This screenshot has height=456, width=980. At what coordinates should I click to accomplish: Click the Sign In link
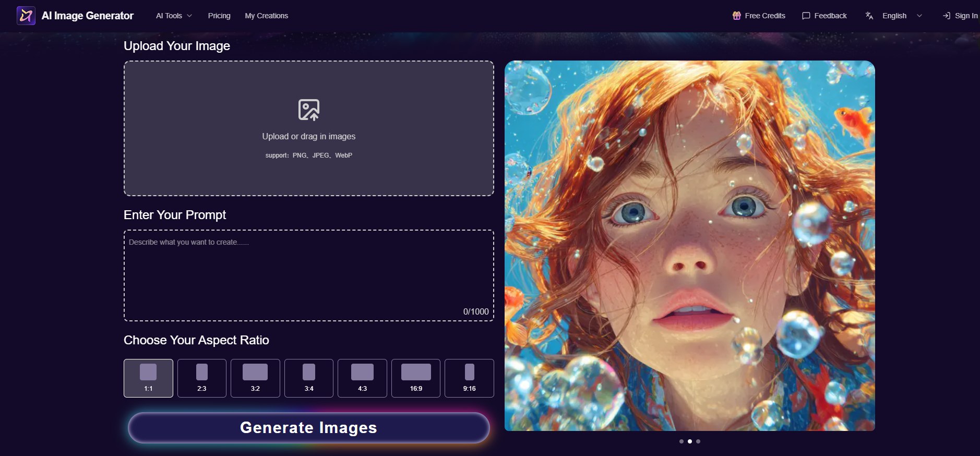965,16
